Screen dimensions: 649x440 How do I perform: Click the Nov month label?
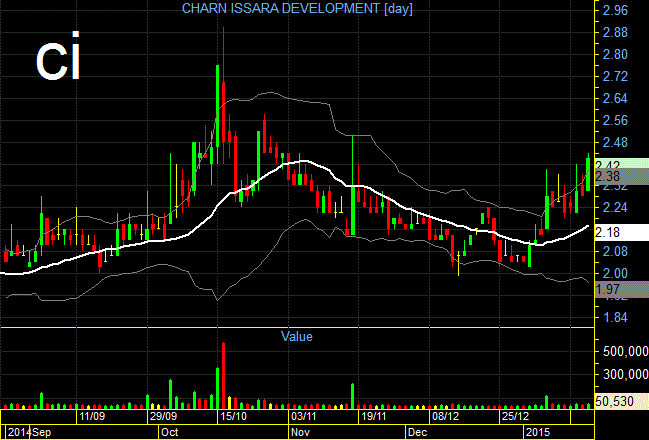point(300,433)
